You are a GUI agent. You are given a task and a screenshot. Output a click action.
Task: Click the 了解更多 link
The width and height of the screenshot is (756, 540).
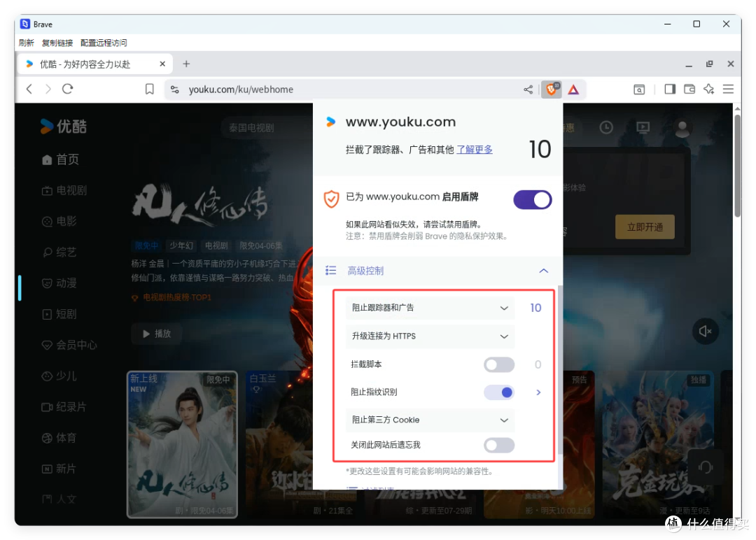475,149
